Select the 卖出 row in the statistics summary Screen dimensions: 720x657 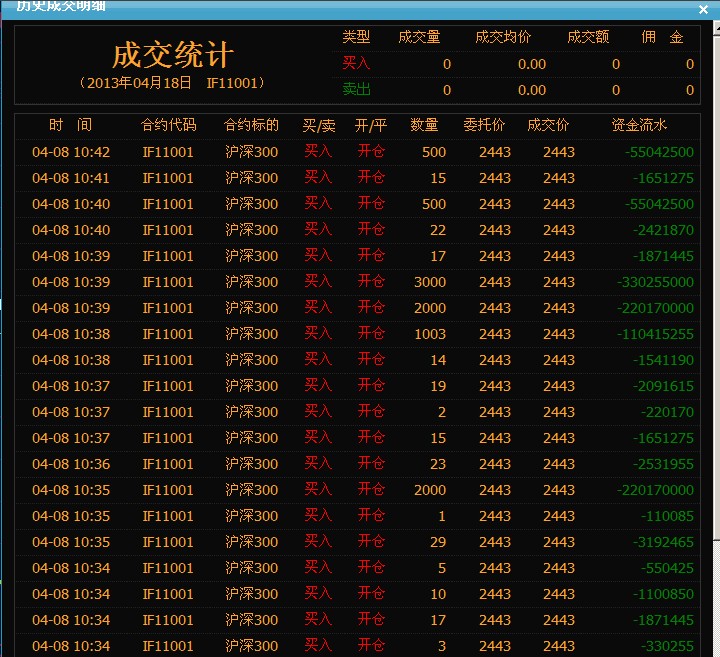356,90
